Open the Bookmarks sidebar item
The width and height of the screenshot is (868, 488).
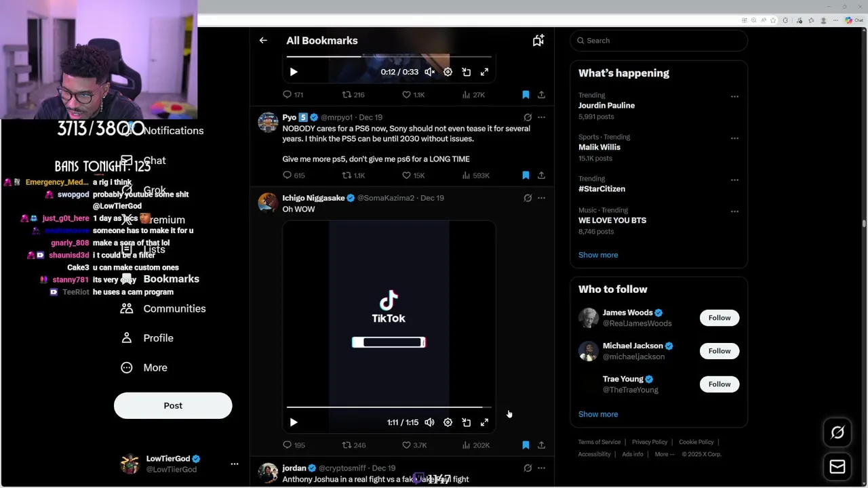point(160,279)
